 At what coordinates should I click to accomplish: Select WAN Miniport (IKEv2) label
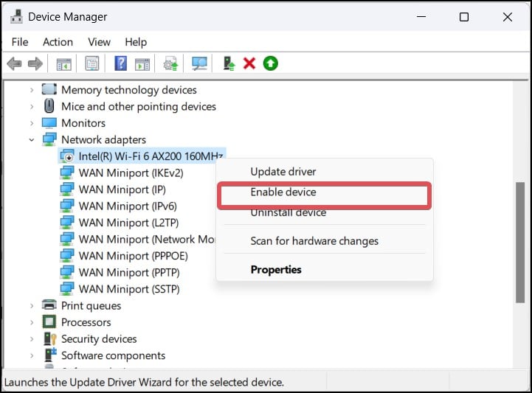tap(131, 173)
